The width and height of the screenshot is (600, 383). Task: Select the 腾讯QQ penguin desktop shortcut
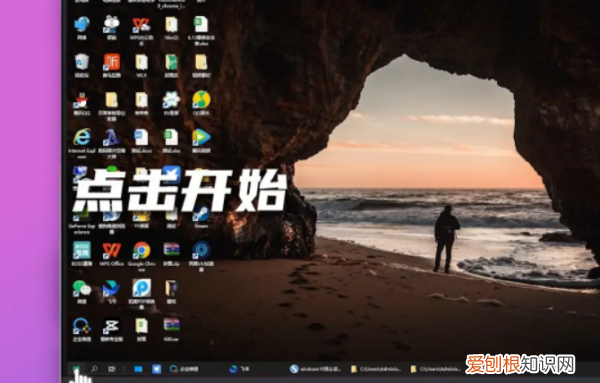click(x=81, y=103)
